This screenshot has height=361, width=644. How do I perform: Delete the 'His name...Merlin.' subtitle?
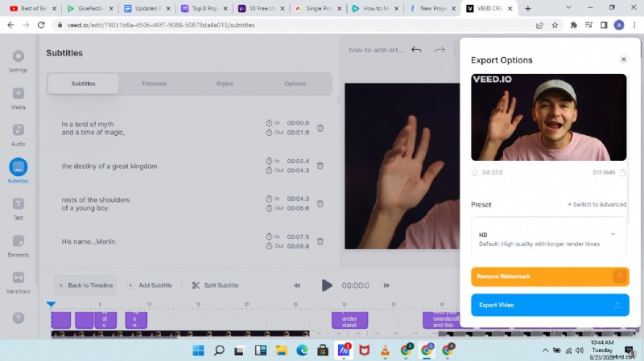click(x=320, y=241)
